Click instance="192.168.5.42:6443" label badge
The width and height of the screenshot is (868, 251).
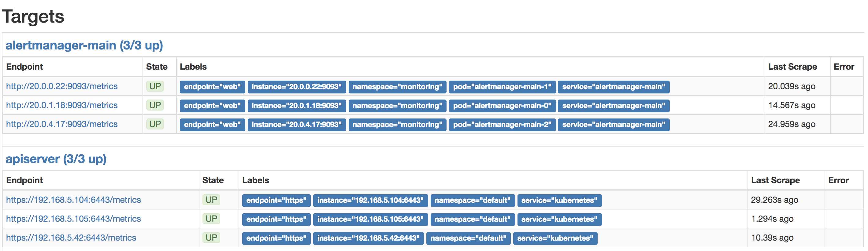[368, 238]
